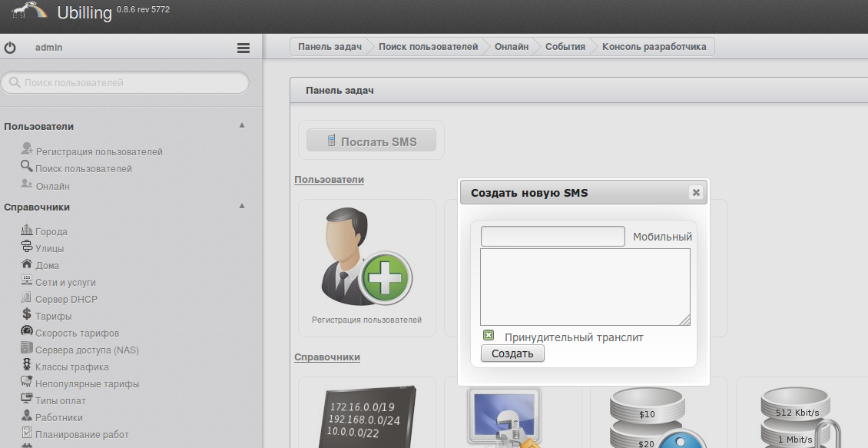Open the События breadcrumb tab
This screenshot has height=448, width=868.
[565, 47]
